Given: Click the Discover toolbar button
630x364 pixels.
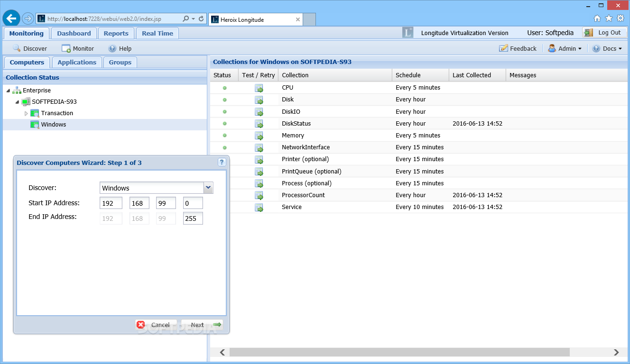Looking at the screenshot, I should tap(30, 48).
